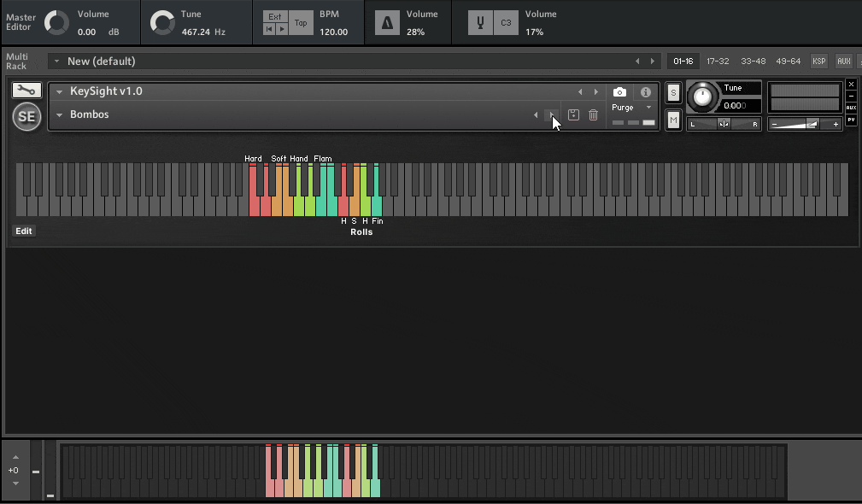Click the Rolls label under the keyboard

[x=361, y=232]
